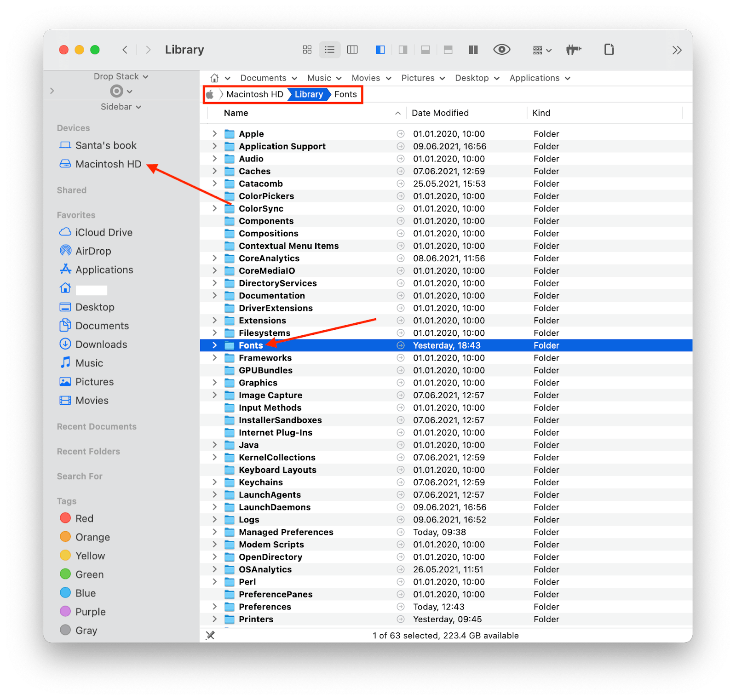Select list view mode
Screen dimensions: 736x700
[330, 50]
